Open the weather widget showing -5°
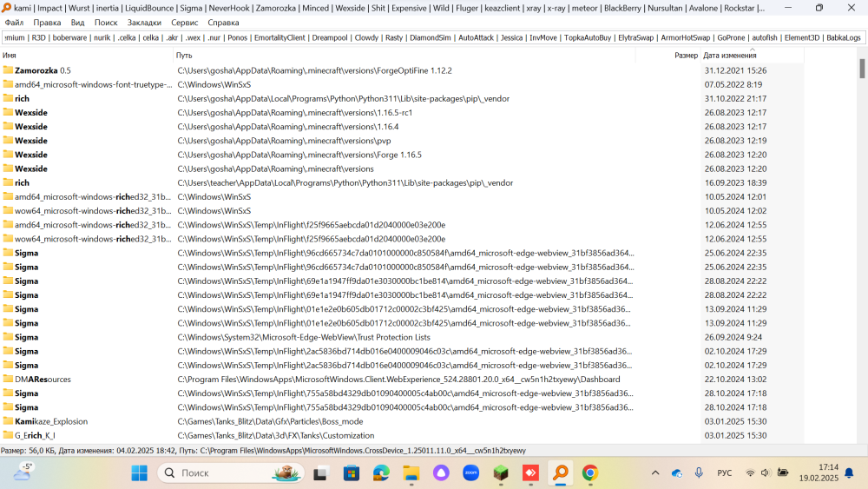 [x=23, y=472]
